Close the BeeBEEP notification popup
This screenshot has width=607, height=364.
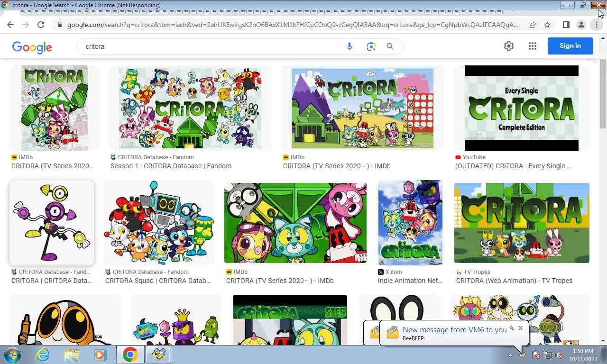(520, 328)
